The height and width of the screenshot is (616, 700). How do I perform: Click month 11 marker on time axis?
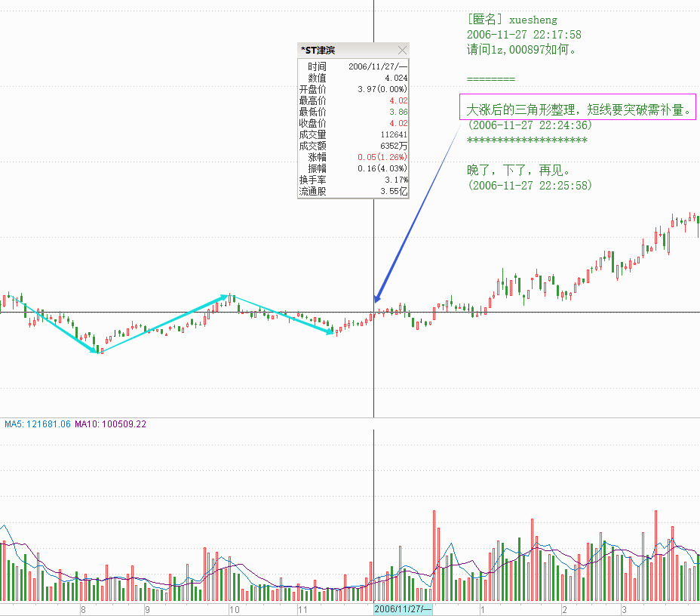point(302,609)
